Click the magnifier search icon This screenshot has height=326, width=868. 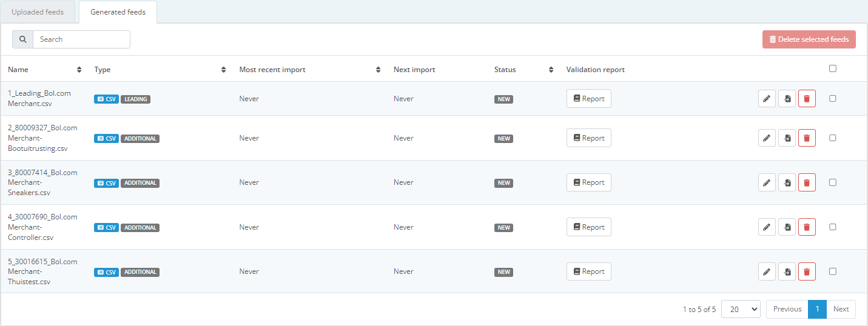tap(23, 39)
